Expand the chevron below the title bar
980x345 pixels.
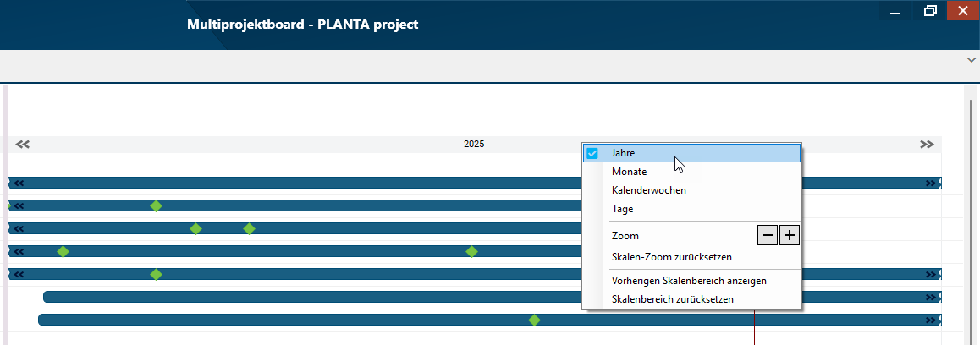pyautogui.click(x=971, y=60)
